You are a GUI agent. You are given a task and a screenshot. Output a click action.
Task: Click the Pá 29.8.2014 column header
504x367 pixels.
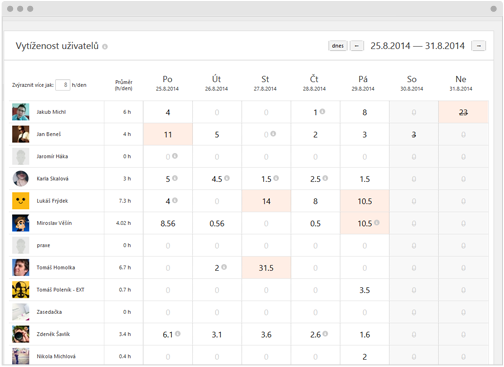(363, 83)
